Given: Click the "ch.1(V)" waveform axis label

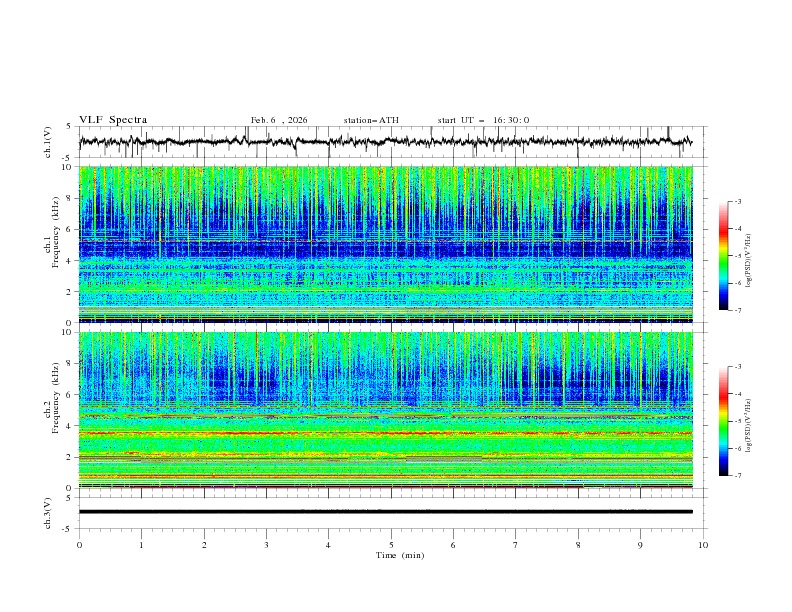Looking at the screenshot, I should [x=48, y=142].
